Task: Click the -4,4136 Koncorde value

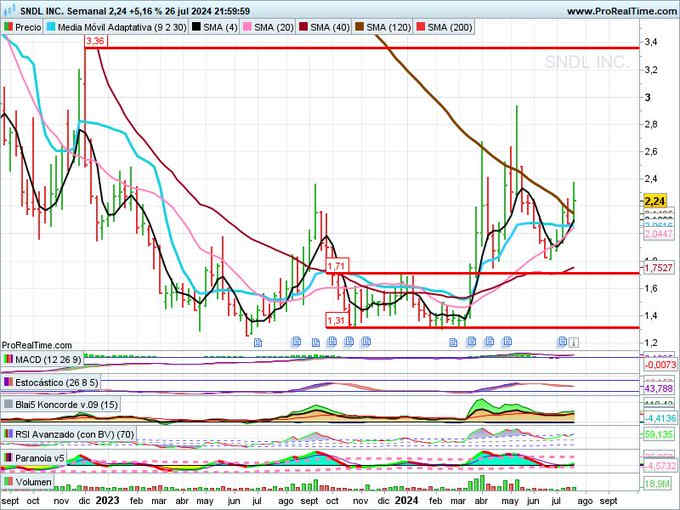Action: (658, 418)
